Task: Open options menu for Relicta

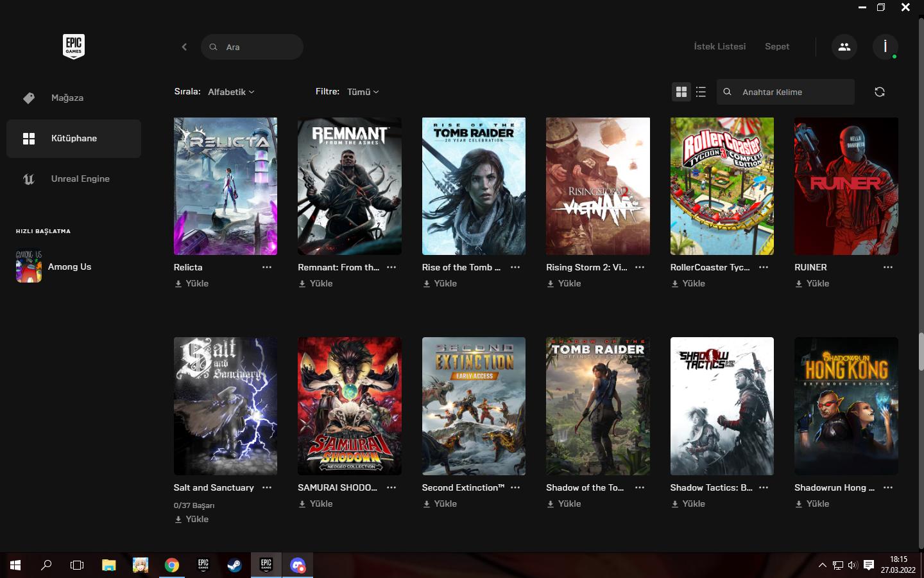Action: [267, 267]
